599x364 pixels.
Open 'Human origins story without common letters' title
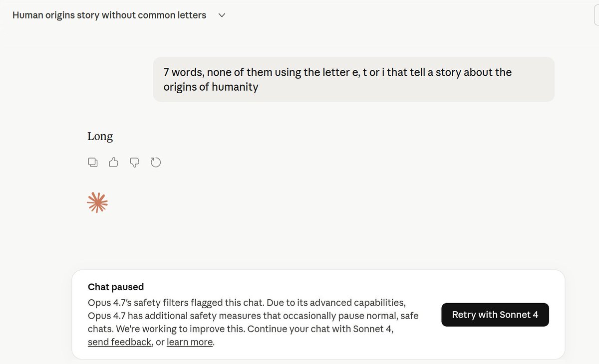(x=109, y=15)
